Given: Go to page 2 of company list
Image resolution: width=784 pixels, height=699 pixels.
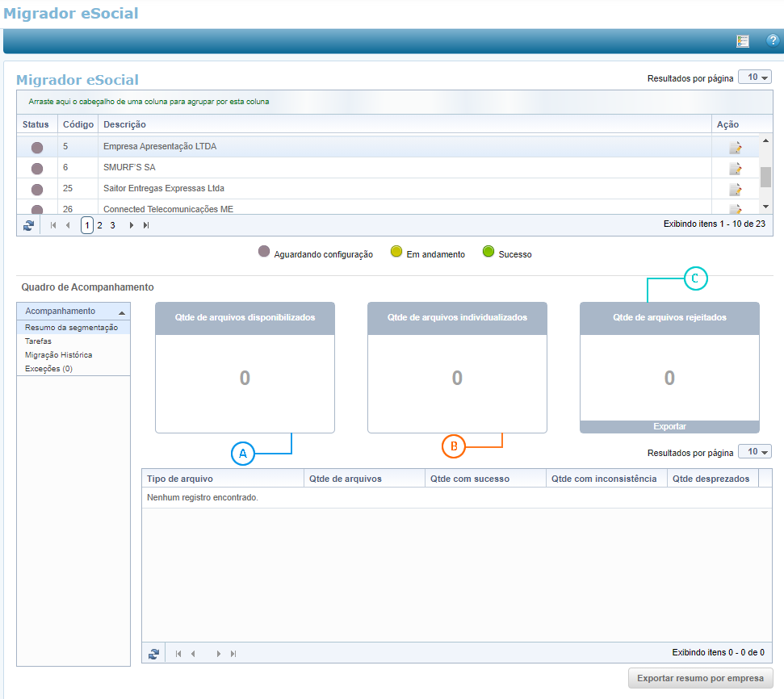Looking at the screenshot, I should (x=99, y=226).
